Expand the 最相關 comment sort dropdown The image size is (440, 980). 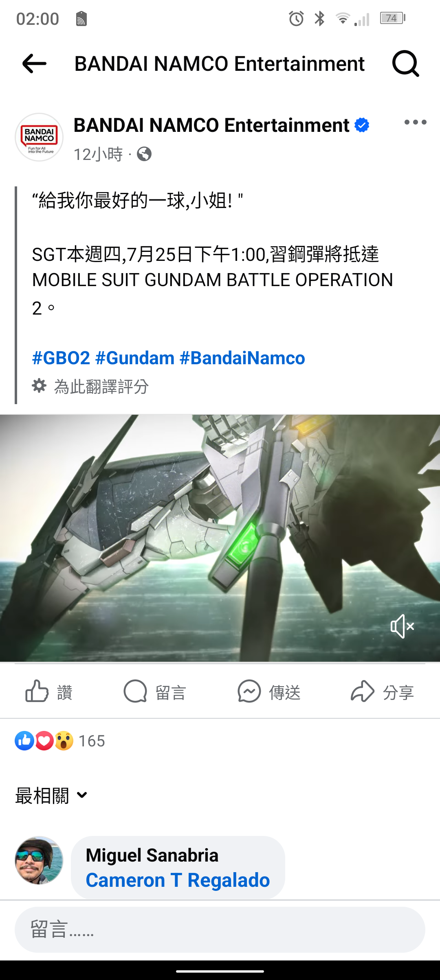51,795
